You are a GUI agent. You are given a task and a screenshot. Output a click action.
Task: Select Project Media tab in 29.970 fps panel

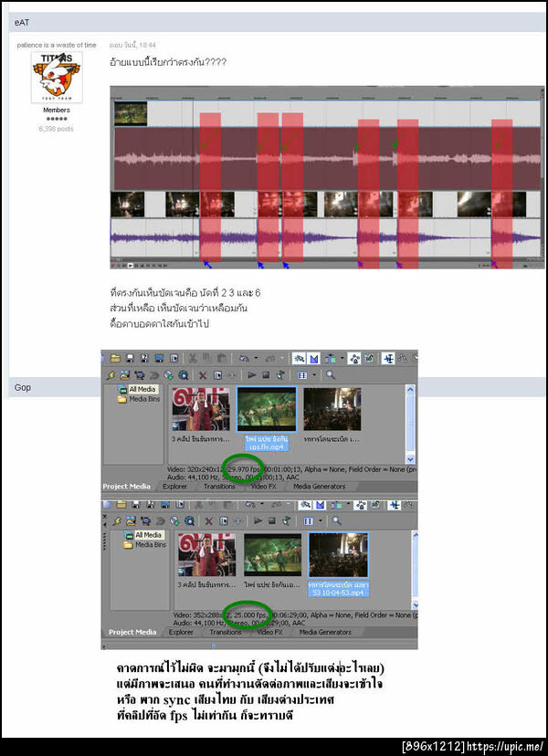click(126, 487)
